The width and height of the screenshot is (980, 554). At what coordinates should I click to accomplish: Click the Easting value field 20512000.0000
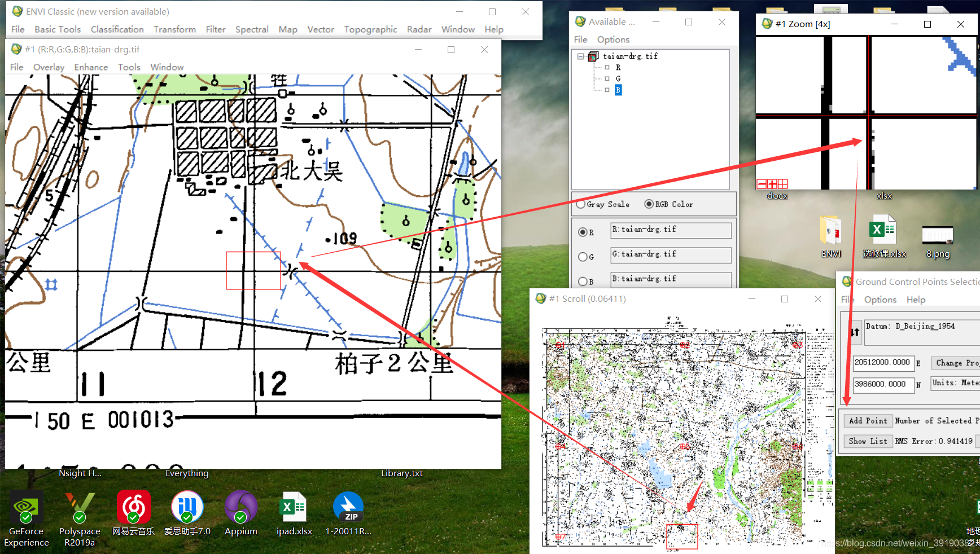[883, 363]
